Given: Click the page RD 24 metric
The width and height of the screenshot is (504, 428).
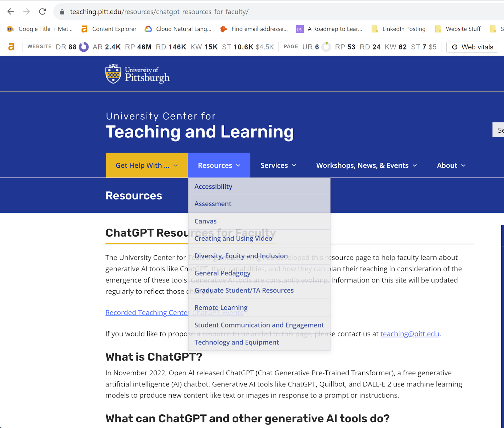Looking at the screenshot, I should pyautogui.click(x=370, y=47).
